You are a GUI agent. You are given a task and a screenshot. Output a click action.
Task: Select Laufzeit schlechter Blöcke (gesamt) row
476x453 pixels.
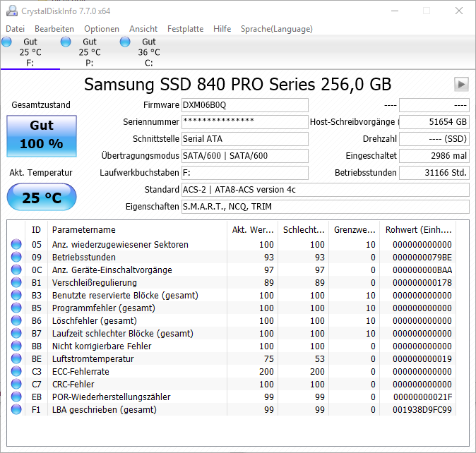point(232,333)
